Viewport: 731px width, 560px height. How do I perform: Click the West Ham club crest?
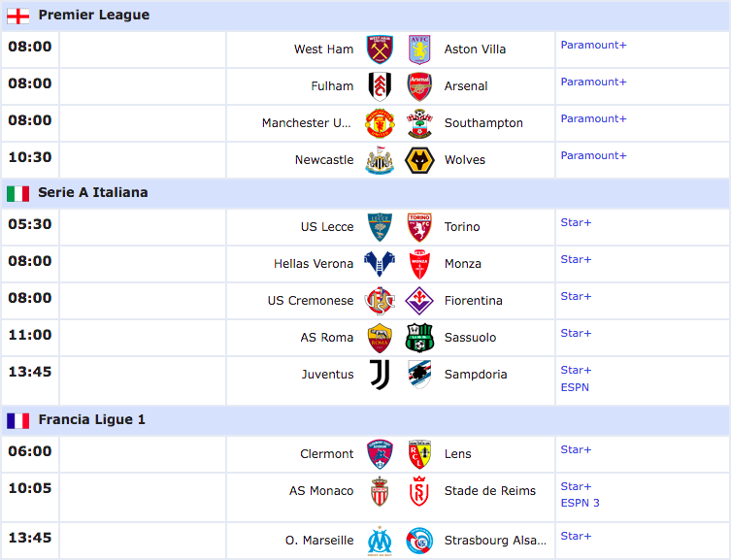click(380, 49)
